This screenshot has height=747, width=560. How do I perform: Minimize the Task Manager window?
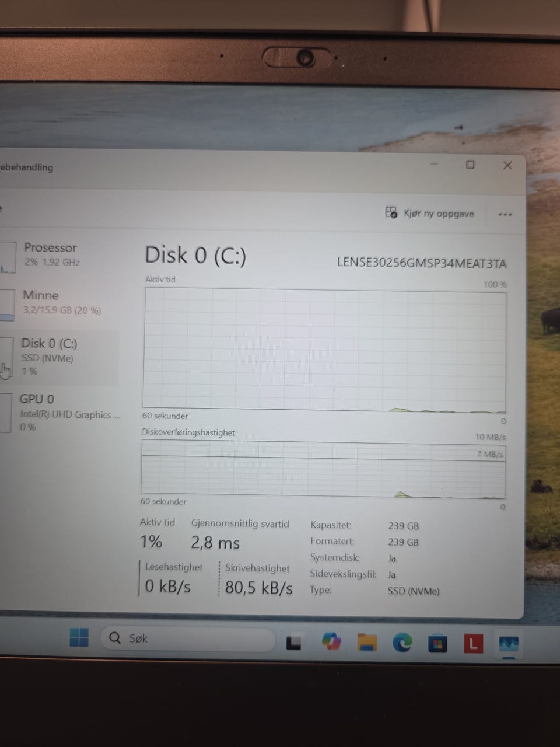click(x=434, y=164)
